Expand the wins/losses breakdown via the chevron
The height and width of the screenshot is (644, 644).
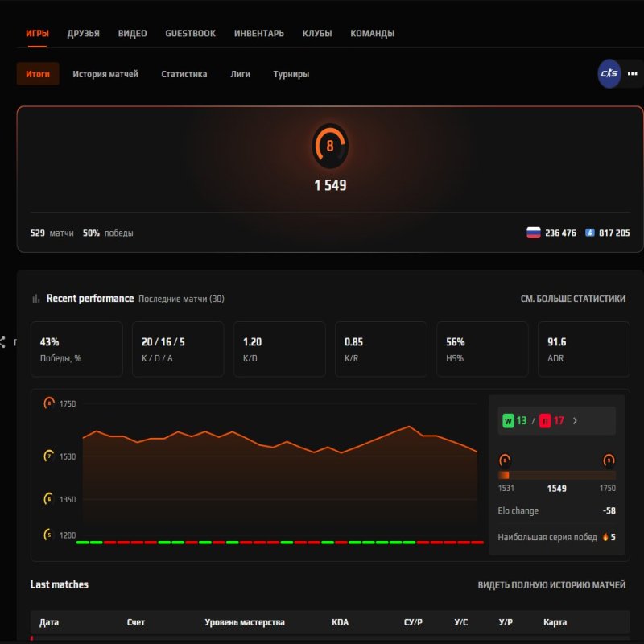(574, 420)
